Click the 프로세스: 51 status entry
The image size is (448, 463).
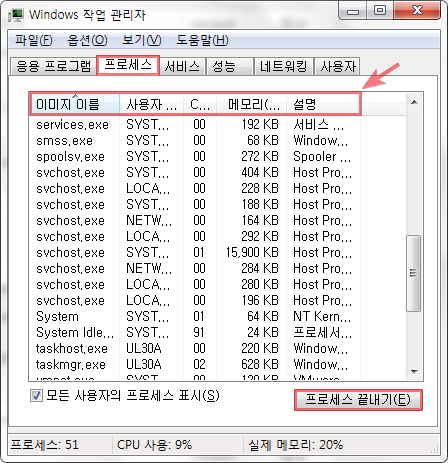(45, 445)
